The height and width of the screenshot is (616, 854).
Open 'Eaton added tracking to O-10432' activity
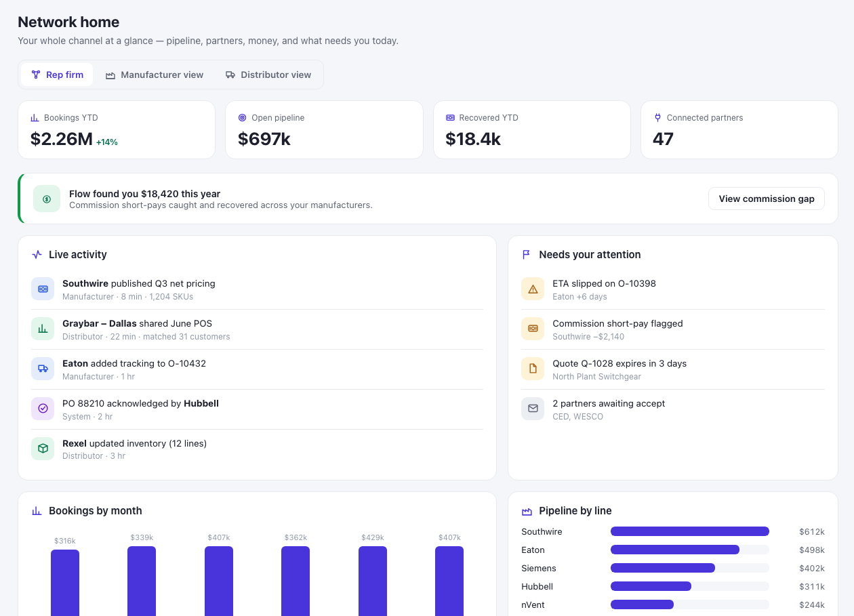pyautogui.click(x=257, y=369)
